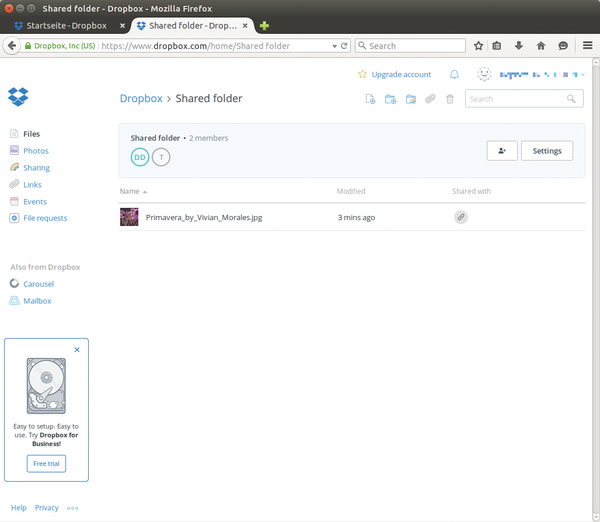Click the Primavera image thumbnail

[x=129, y=217]
